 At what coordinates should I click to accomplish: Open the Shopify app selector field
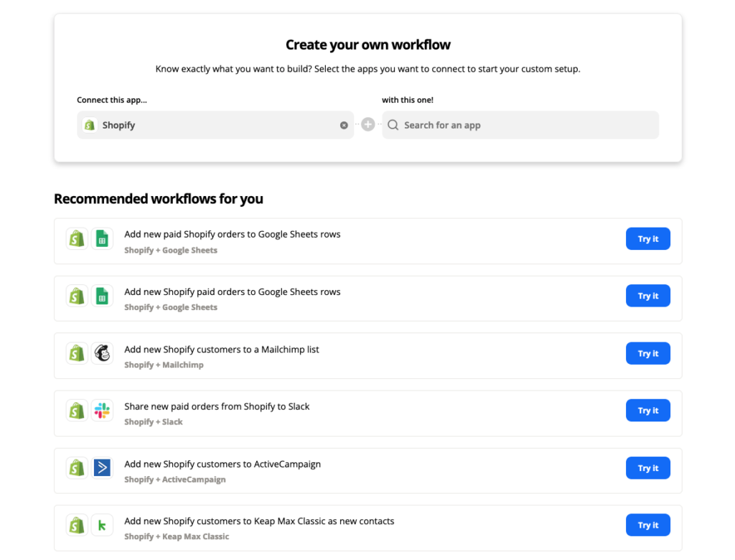(x=215, y=125)
